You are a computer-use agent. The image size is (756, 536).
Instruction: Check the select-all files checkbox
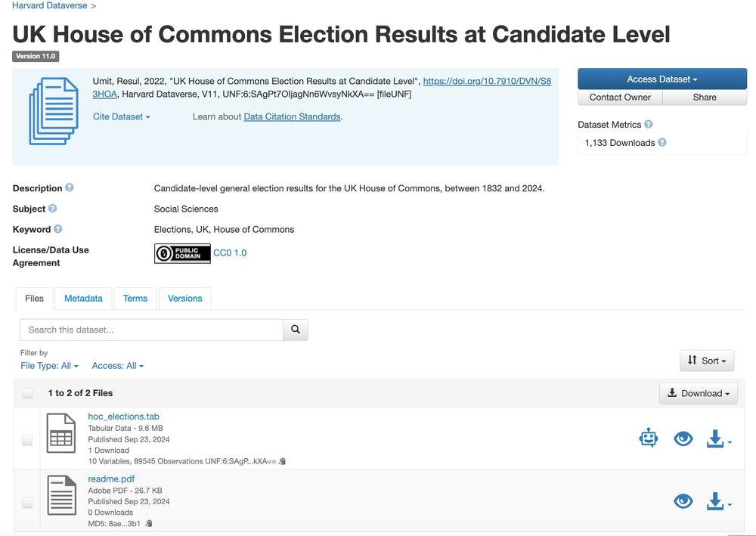[x=27, y=393]
